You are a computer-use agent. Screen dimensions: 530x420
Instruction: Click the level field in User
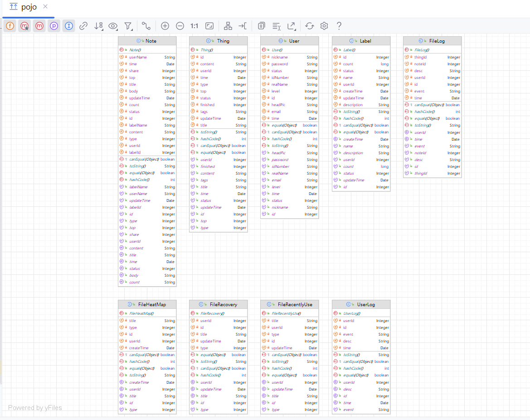click(289, 91)
